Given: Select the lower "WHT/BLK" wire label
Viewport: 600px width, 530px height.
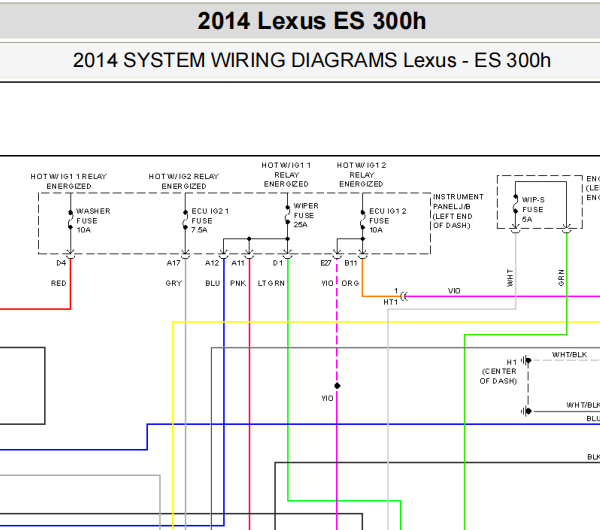Looking at the screenshot, I should coord(583,405).
